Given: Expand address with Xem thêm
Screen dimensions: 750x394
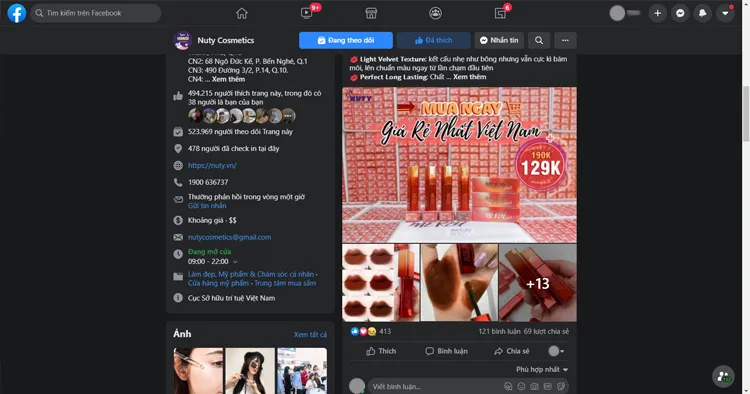Looking at the screenshot, I should [x=228, y=79].
